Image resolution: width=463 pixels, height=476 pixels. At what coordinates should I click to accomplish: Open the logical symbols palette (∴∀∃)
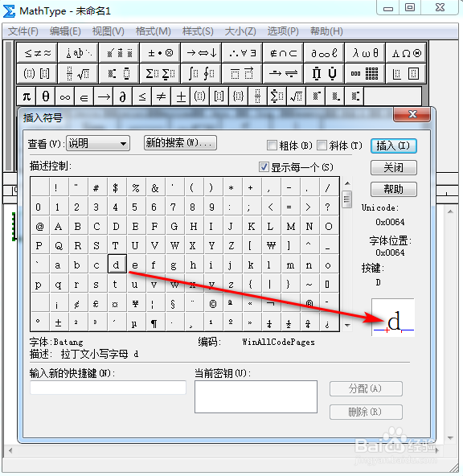click(242, 53)
